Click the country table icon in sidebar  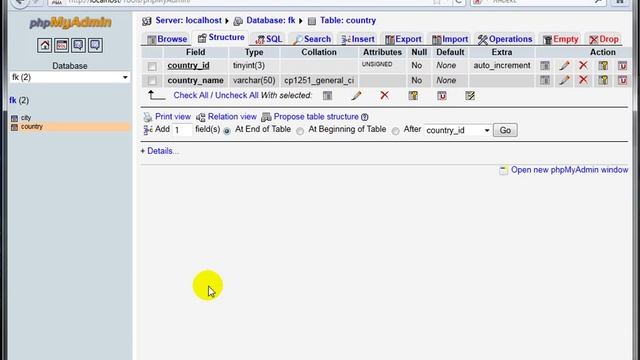pos(14,127)
